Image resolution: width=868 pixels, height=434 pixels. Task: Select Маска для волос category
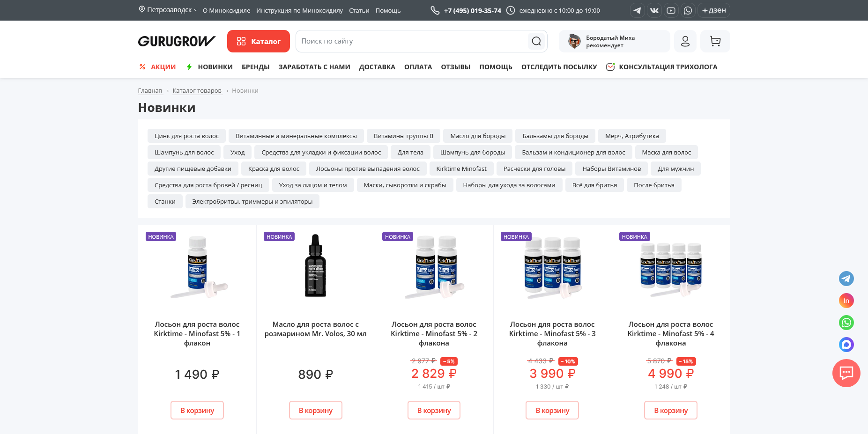point(667,152)
